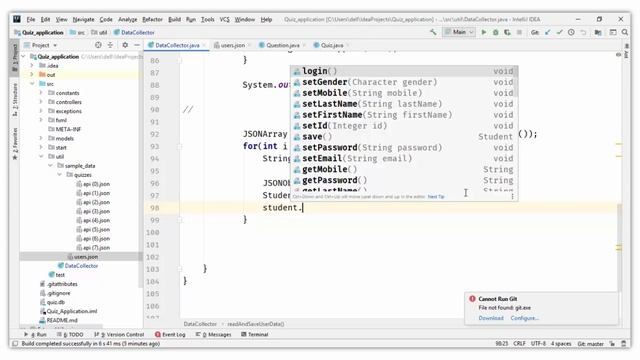Open the Terminal tool window
The width and height of the screenshot is (640, 360).
click(x=255, y=334)
